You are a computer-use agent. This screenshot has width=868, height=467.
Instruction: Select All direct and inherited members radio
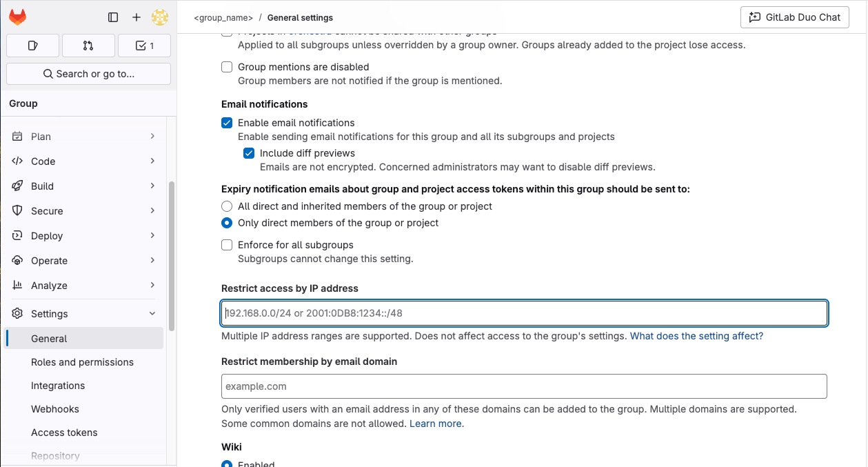227,206
